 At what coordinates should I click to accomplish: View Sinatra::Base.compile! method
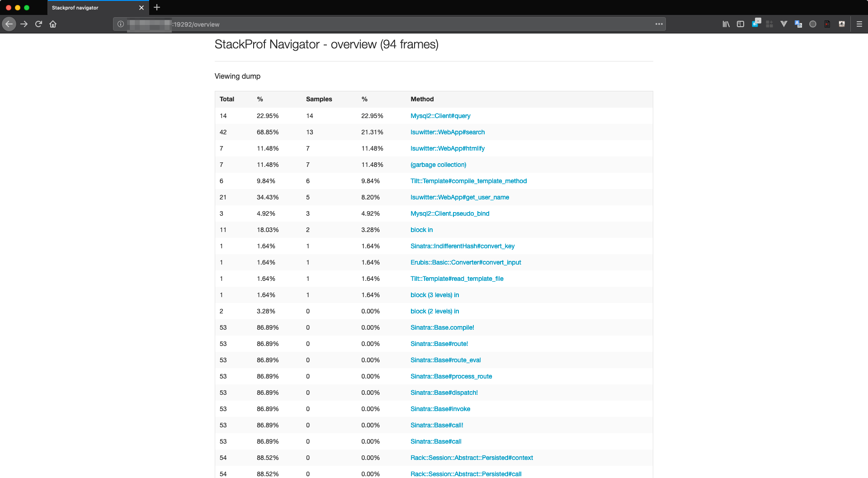point(442,327)
